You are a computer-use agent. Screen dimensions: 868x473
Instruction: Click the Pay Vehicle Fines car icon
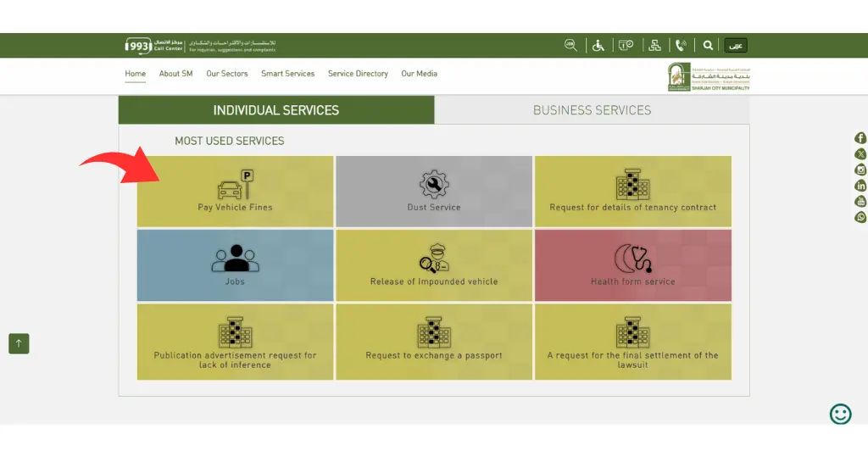click(236, 185)
